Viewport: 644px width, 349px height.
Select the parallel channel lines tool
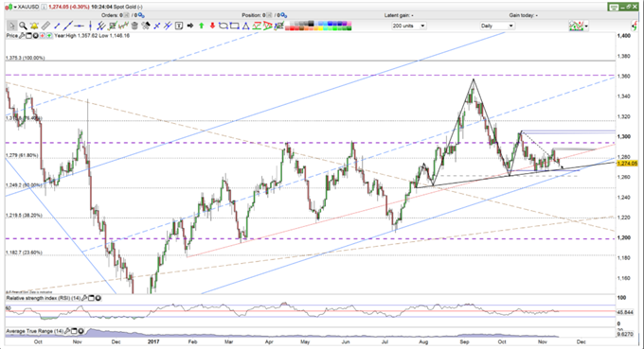pyautogui.click(x=101, y=26)
